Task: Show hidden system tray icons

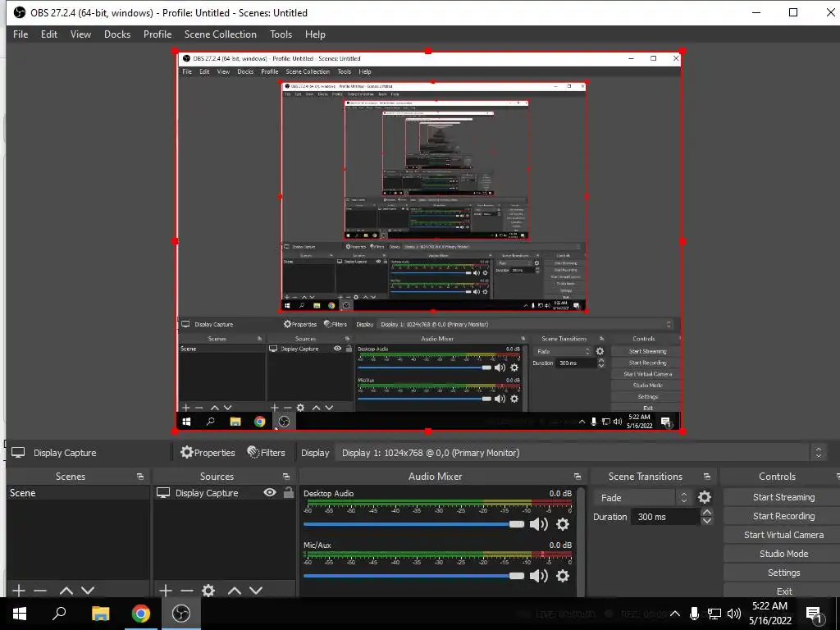Action: pyautogui.click(x=675, y=614)
